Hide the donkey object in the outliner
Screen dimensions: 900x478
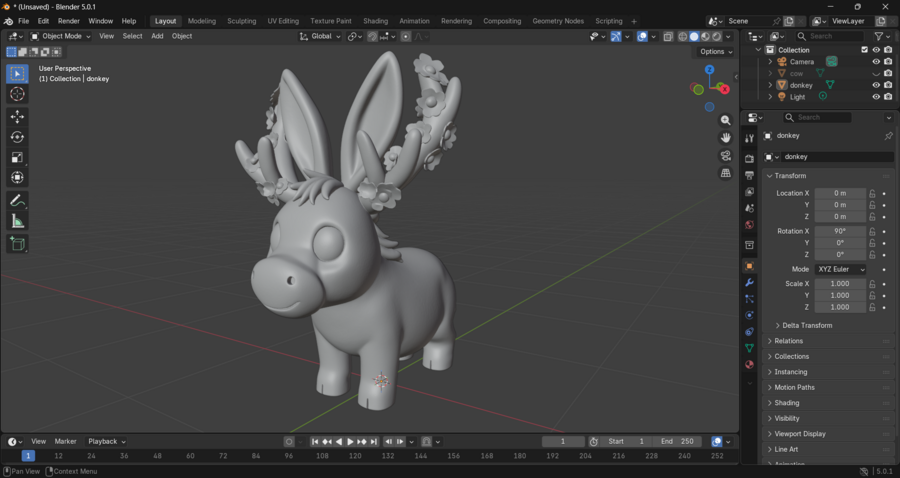(876, 85)
